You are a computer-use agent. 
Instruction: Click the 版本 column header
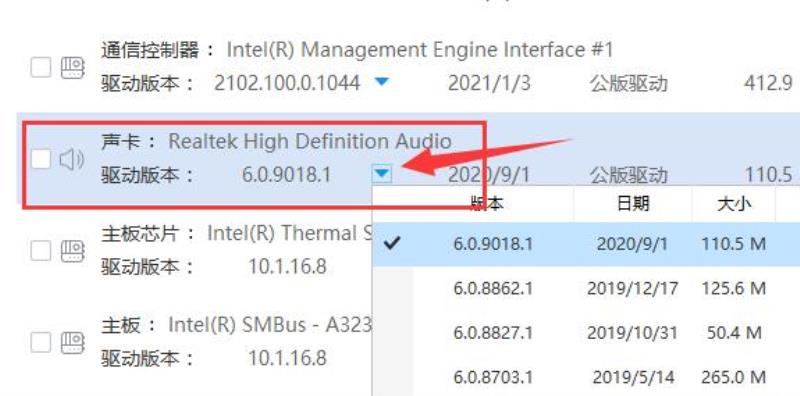pos(486,204)
